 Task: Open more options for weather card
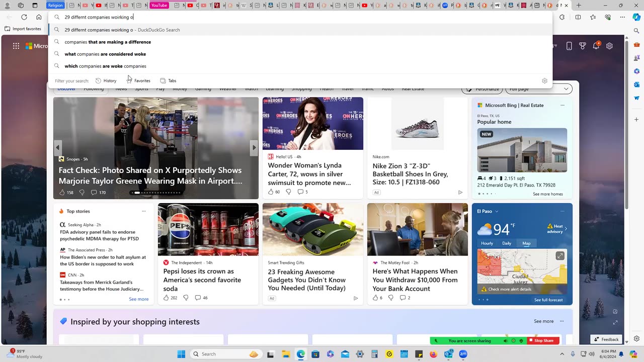(562, 211)
